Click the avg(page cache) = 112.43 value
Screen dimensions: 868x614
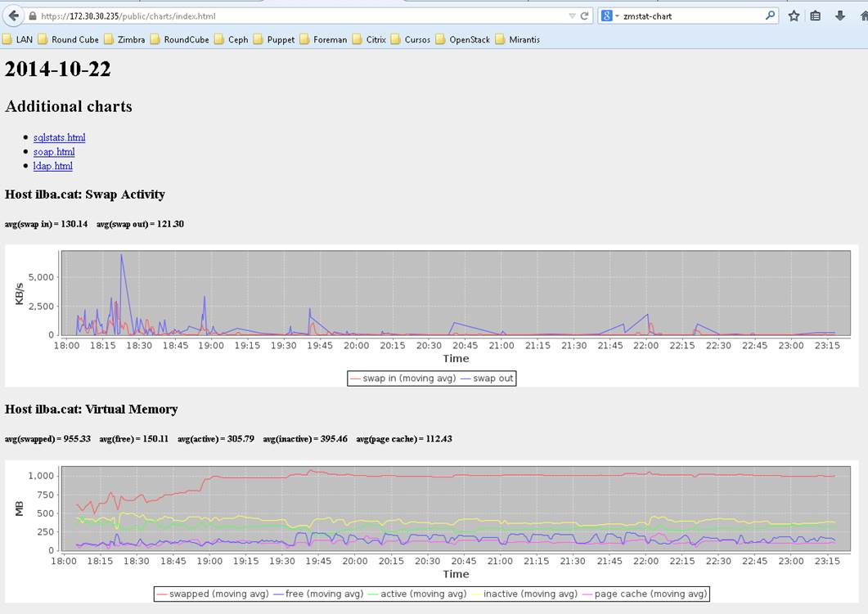click(404, 439)
